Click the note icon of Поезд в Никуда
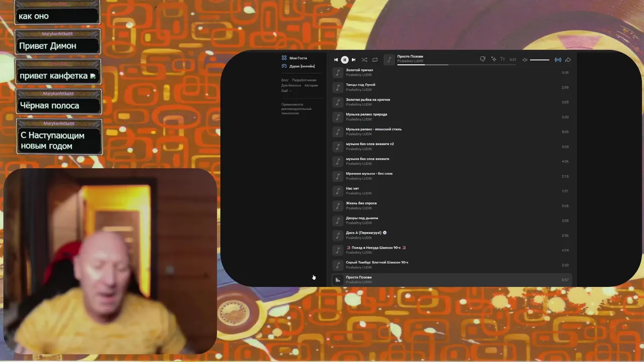644x362 pixels. tap(338, 250)
